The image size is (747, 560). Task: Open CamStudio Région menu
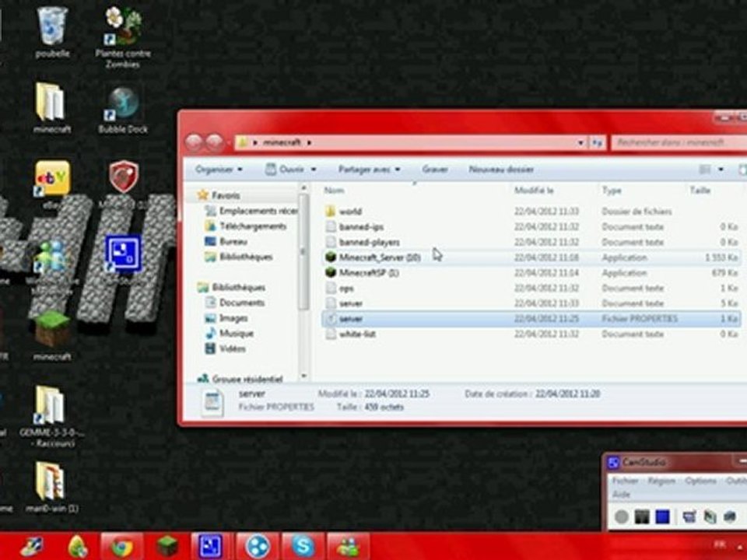click(x=661, y=481)
